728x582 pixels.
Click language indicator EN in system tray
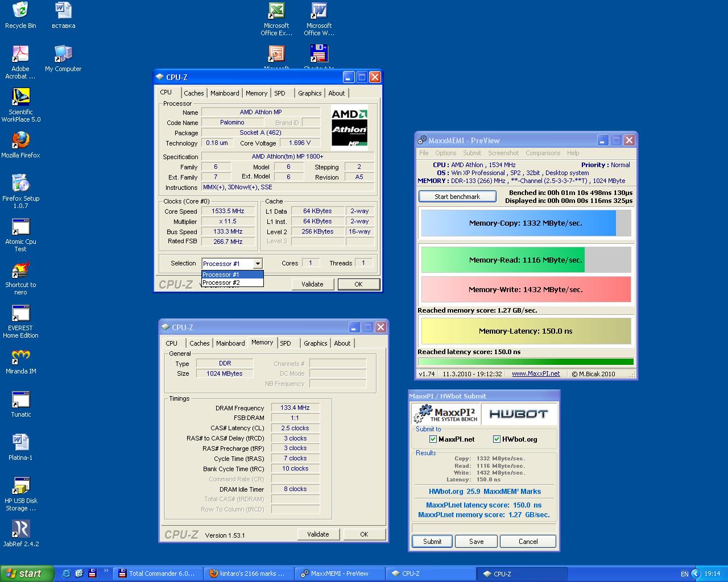pyautogui.click(x=684, y=574)
